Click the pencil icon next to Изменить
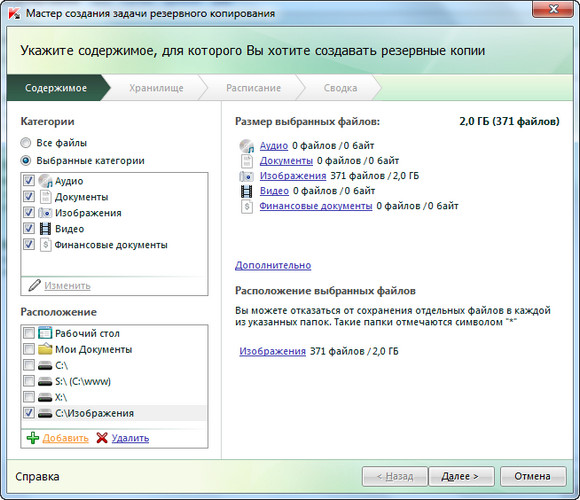The image size is (580, 500). (x=34, y=285)
